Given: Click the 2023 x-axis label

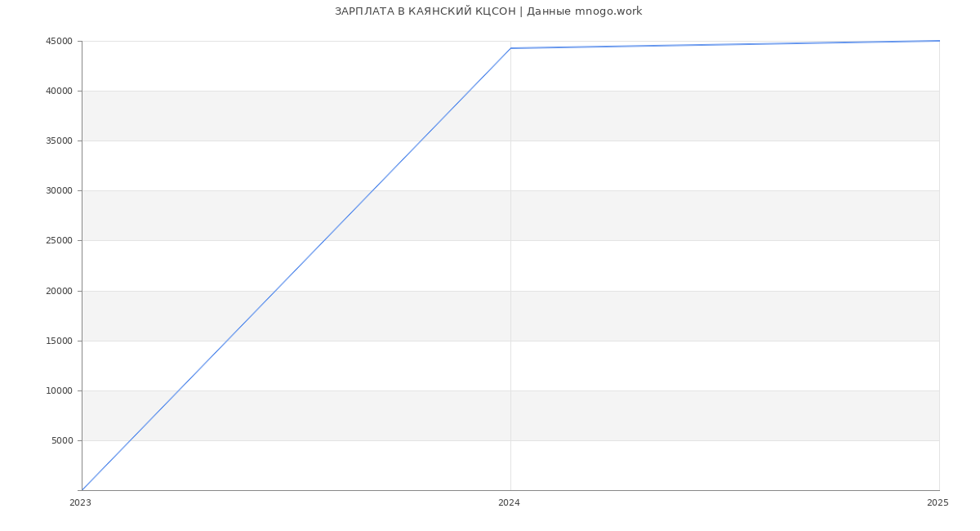Looking at the screenshot, I should 80,503.
